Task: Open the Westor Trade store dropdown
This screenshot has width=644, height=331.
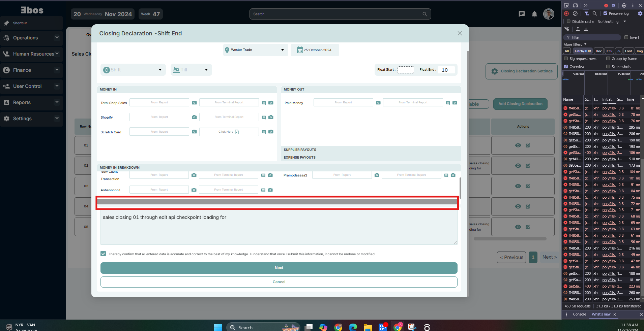Action: [256, 50]
